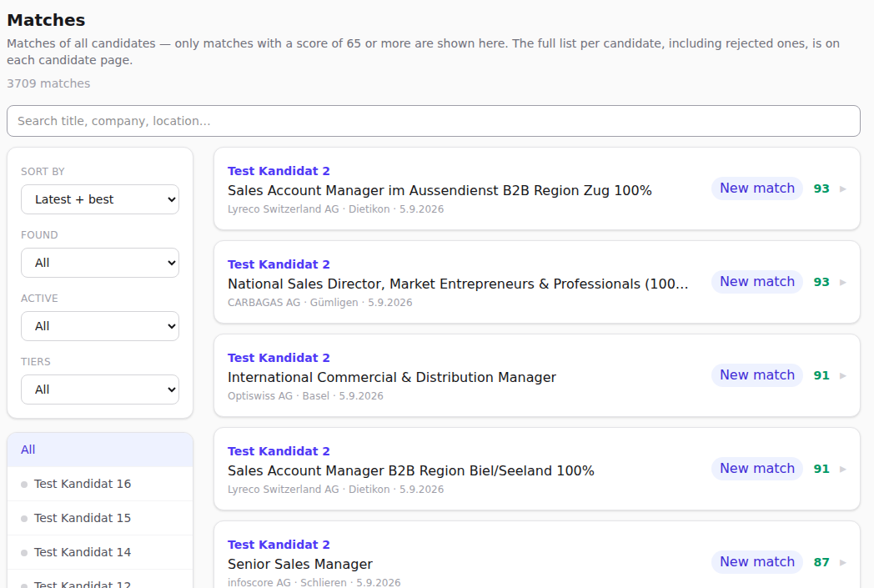Click score 93 on National Sales Director card
The width and height of the screenshot is (874, 588).
point(821,282)
